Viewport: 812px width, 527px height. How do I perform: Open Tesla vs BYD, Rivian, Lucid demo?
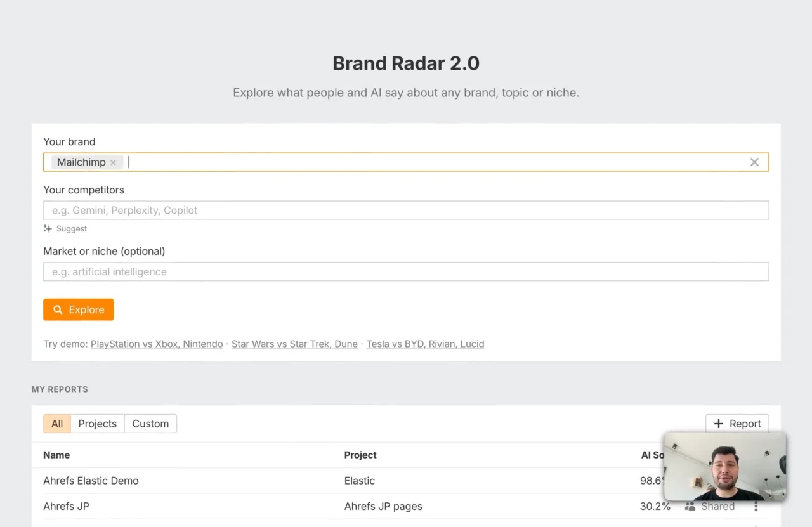[425, 344]
